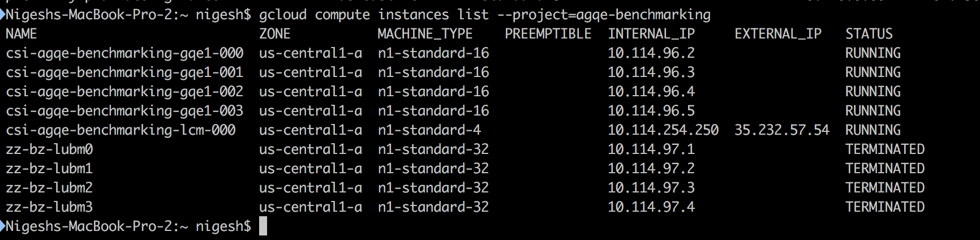Screen dimensions: 980x240
Task: Click the ZONE column header
Action: coord(274,34)
